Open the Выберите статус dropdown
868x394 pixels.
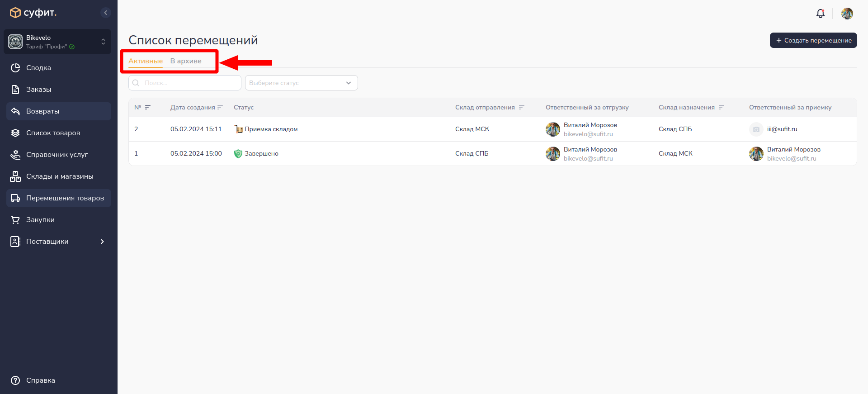pos(302,83)
